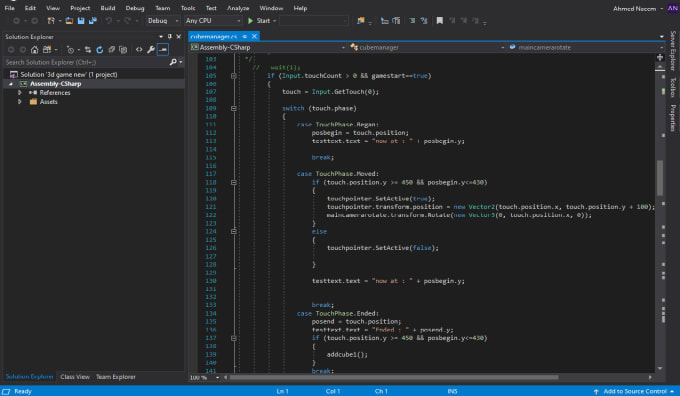Click the Collapse All icon in Solution Explorer
This screenshot has height=396, width=680.
click(111, 49)
